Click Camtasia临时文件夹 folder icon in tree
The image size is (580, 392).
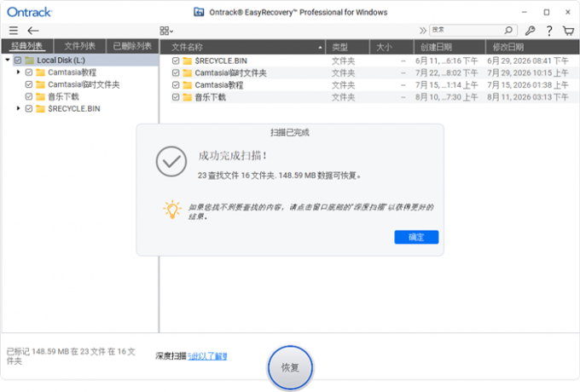tap(40, 84)
